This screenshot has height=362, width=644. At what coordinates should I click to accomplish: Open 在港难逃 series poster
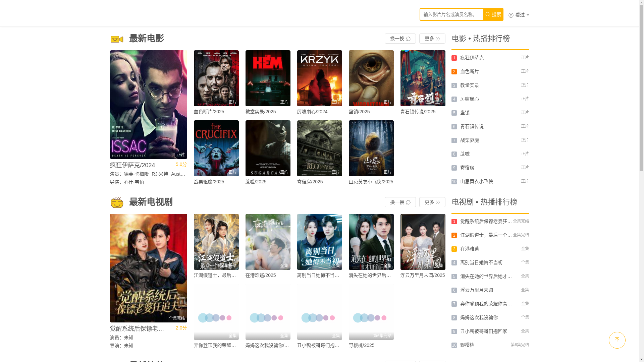[268, 242]
